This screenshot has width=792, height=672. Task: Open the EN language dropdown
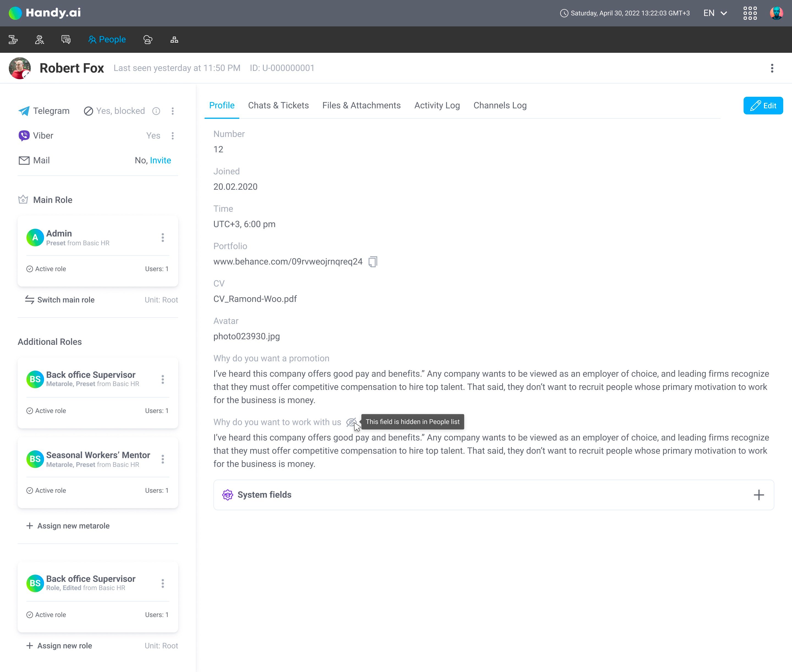click(x=715, y=13)
